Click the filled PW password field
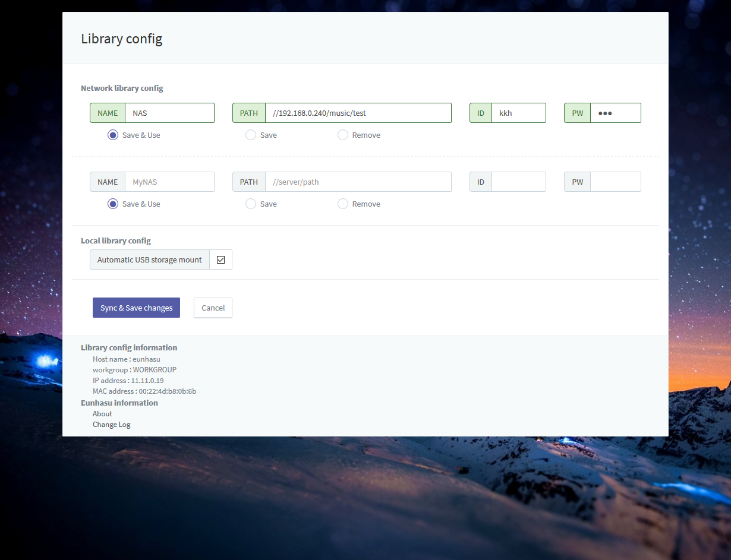Image resolution: width=731 pixels, height=560 pixels. 615,113
